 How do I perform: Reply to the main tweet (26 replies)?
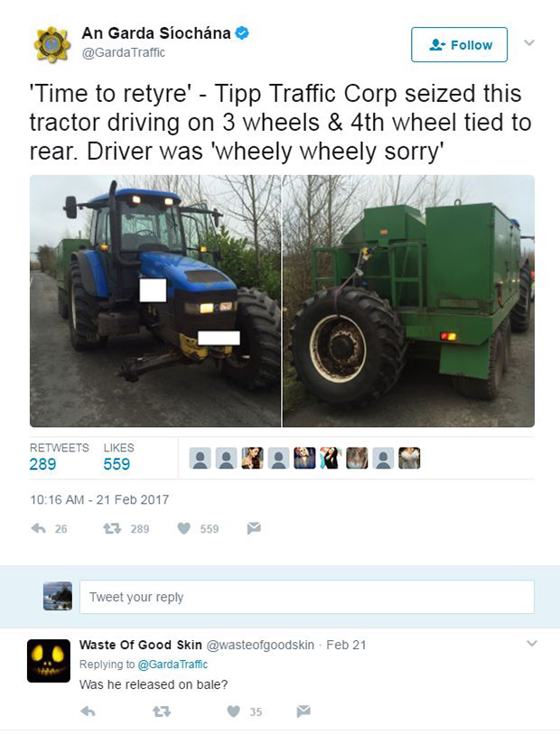click(x=39, y=528)
